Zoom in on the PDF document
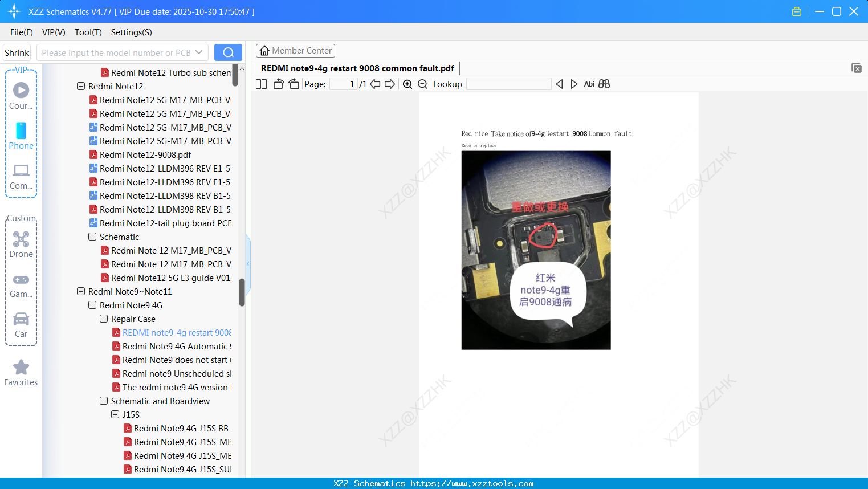The image size is (868, 489). point(407,84)
